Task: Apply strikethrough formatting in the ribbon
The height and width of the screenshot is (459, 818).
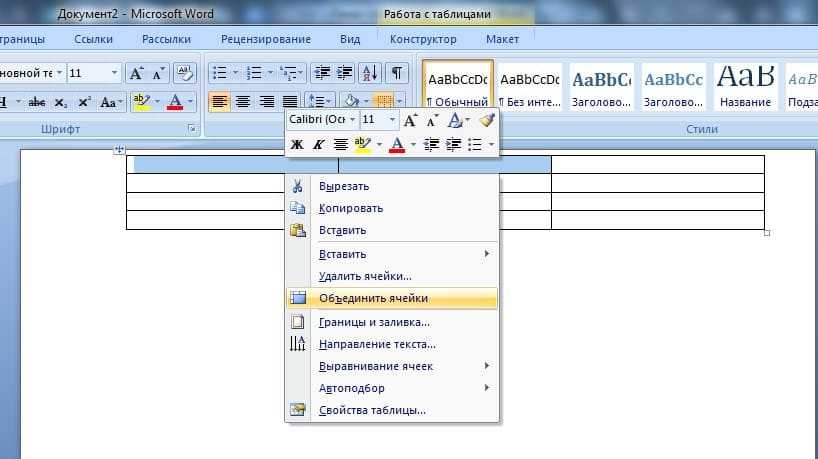Action: coord(37,102)
